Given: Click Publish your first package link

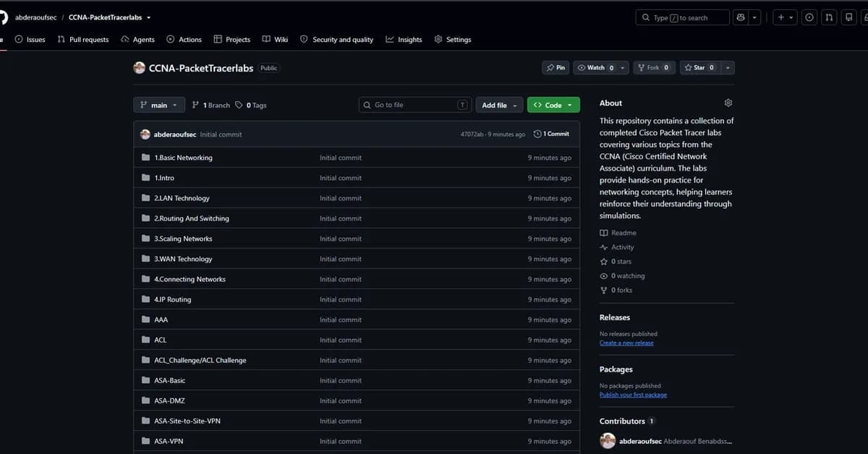Looking at the screenshot, I should [633, 395].
